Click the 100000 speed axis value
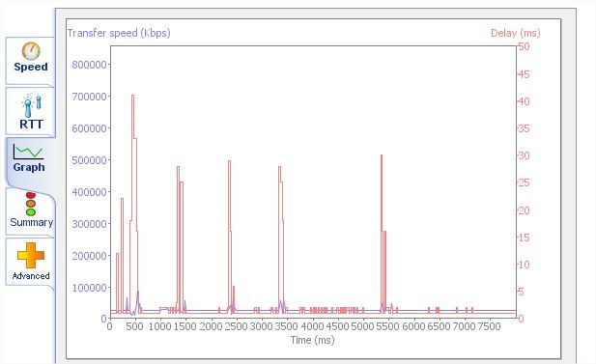Image resolution: width=596 pixels, height=364 pixels. 89,288
